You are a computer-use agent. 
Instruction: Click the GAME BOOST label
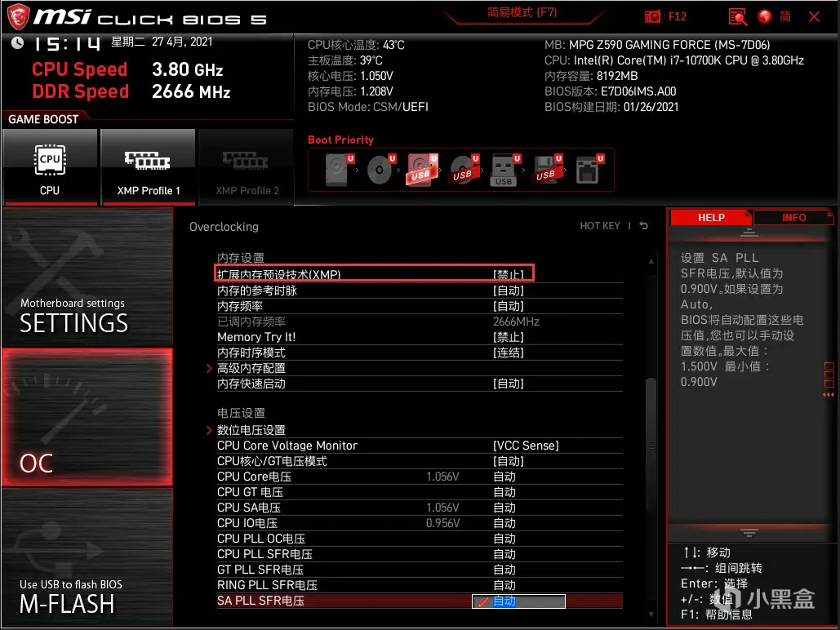[x=43, y=119]
